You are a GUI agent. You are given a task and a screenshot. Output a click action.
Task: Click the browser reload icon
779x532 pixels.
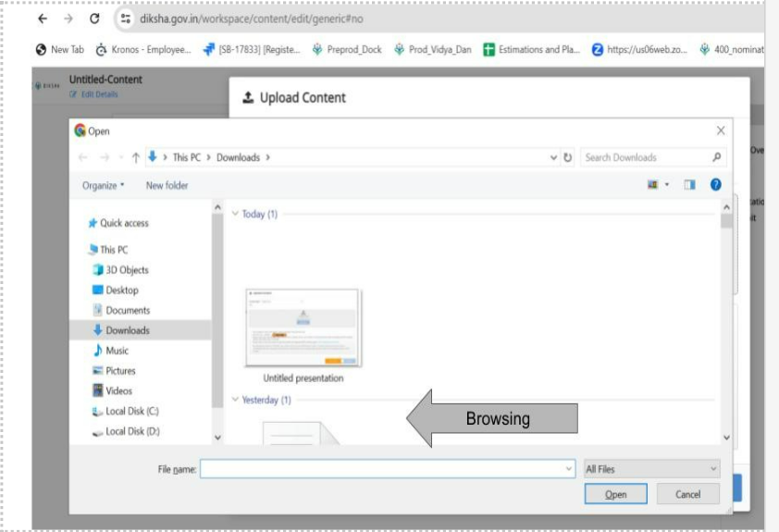tap(94, 19)
